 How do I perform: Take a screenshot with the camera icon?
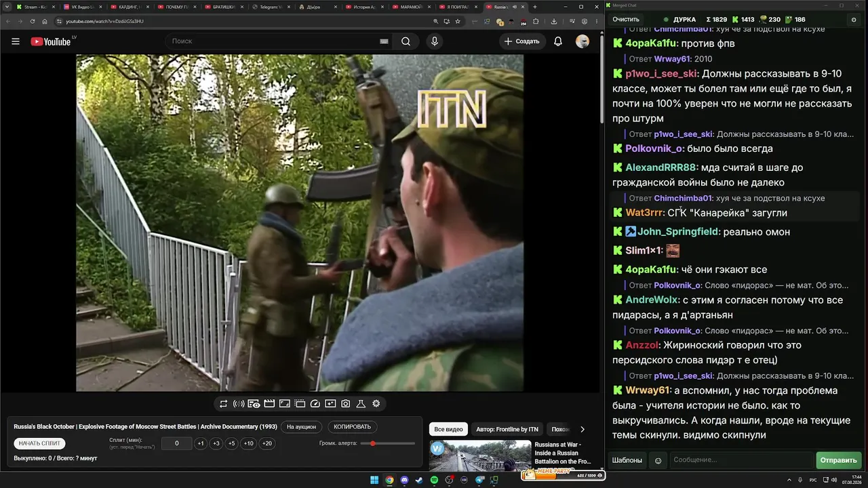pyautogui.click(x=346, y=404)
